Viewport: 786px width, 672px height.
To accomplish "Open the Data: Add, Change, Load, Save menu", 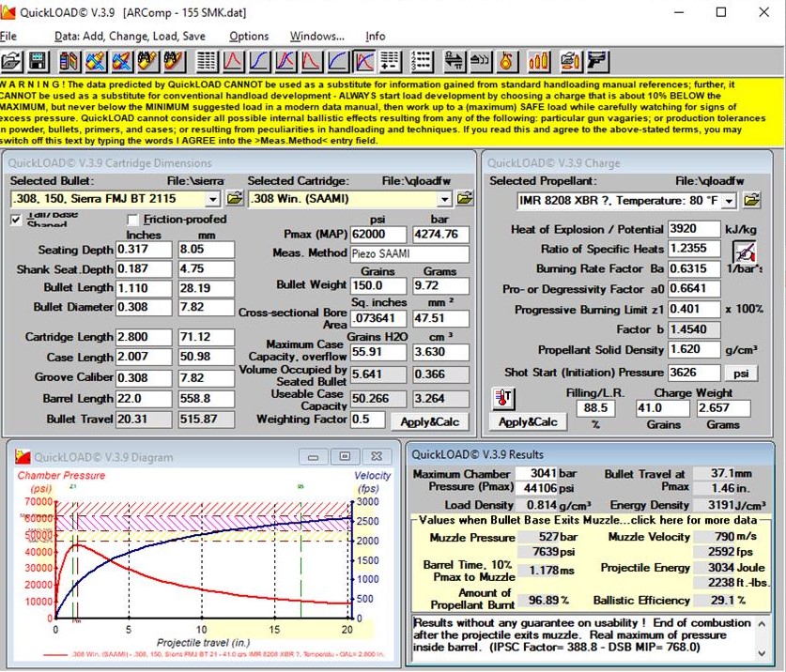I will point(130,36).
